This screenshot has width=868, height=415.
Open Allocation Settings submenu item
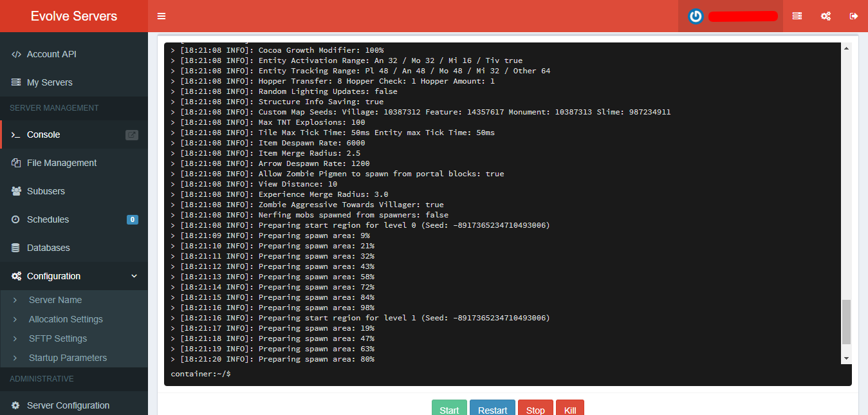pyautogui.click(x=66, y=319)
